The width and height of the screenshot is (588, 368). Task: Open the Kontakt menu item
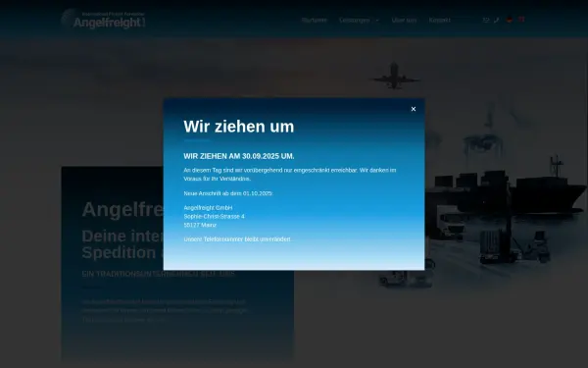[x=439, y=20]
